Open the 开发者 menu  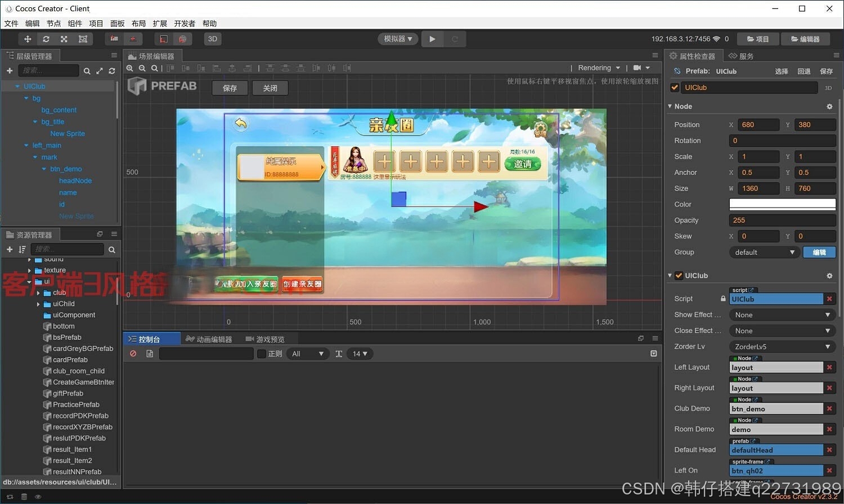[x=185, y=24]
